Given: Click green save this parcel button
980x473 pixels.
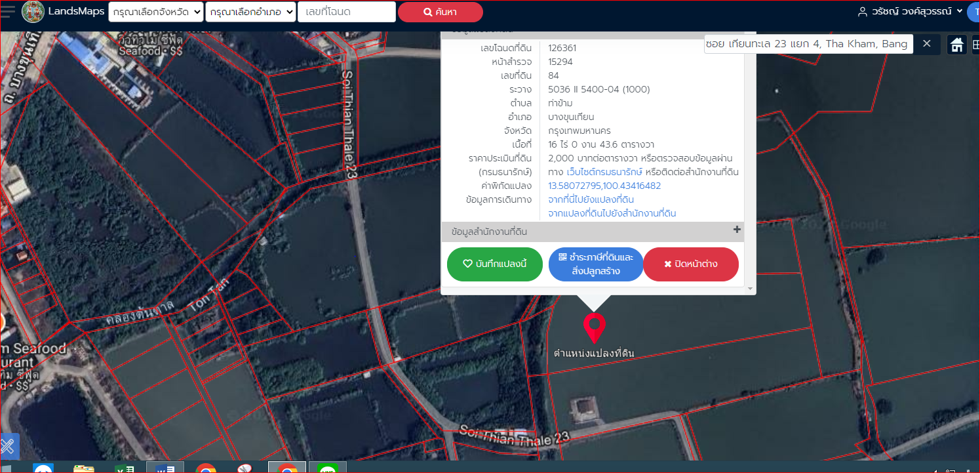Looking at the screenshot, I should pos(495,264).
